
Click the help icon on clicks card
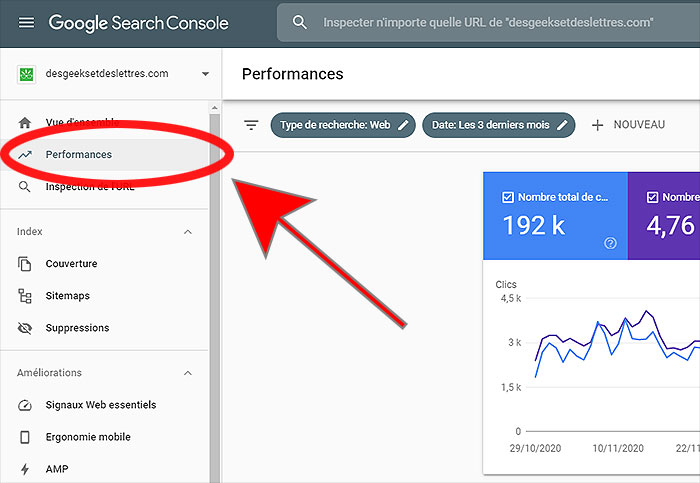pyautogui.click(x=610, y=243)
